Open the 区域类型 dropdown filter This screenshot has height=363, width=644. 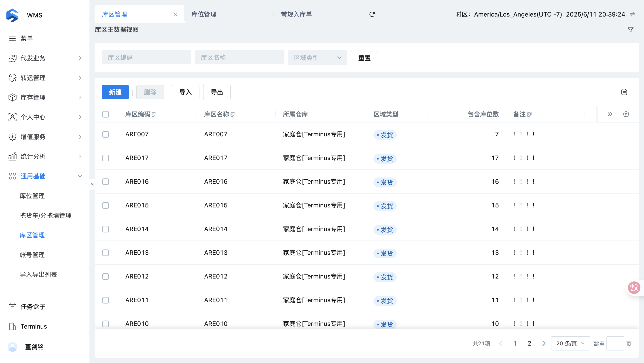click(317, 58)
